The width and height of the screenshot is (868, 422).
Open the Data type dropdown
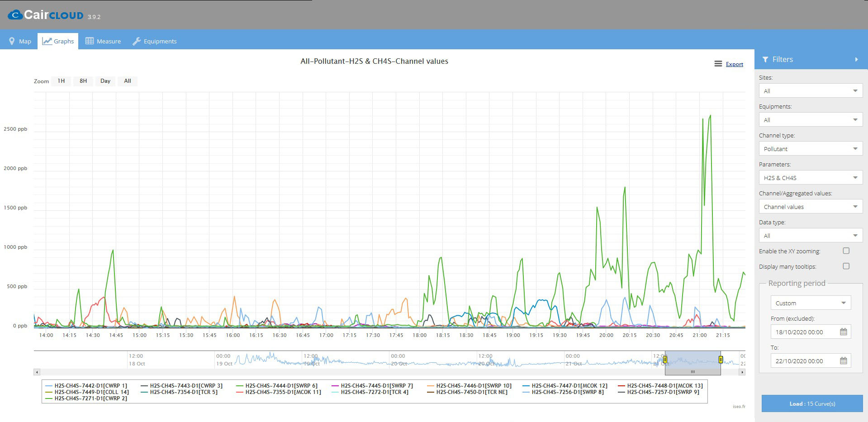[811, 236]
